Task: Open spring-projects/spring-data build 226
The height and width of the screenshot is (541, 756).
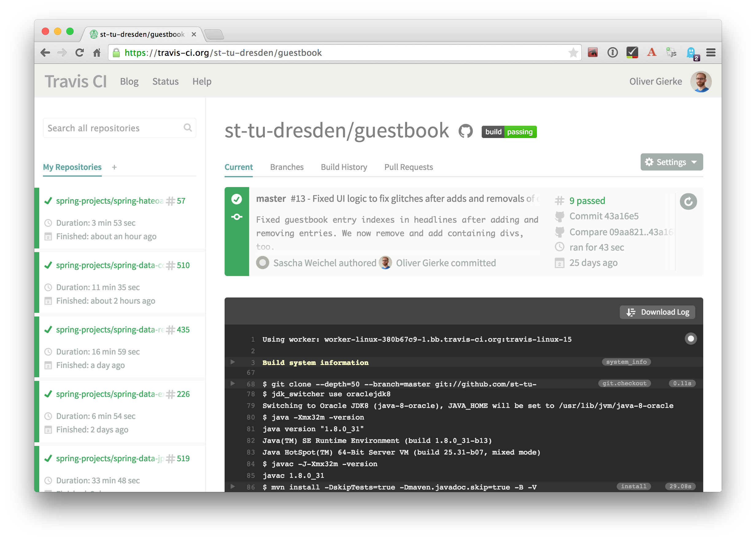Action: pyautogui.click(x=123, y=394)
